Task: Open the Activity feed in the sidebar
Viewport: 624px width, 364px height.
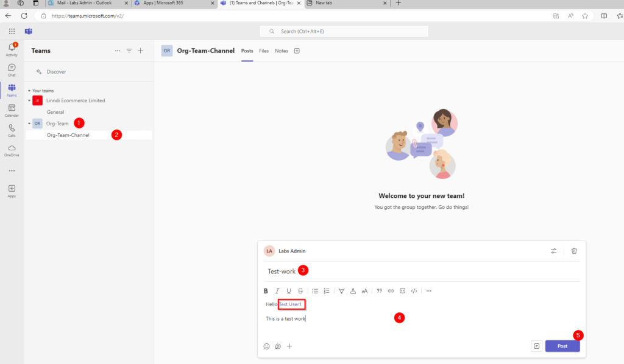Action: click(x=12, y=49)
